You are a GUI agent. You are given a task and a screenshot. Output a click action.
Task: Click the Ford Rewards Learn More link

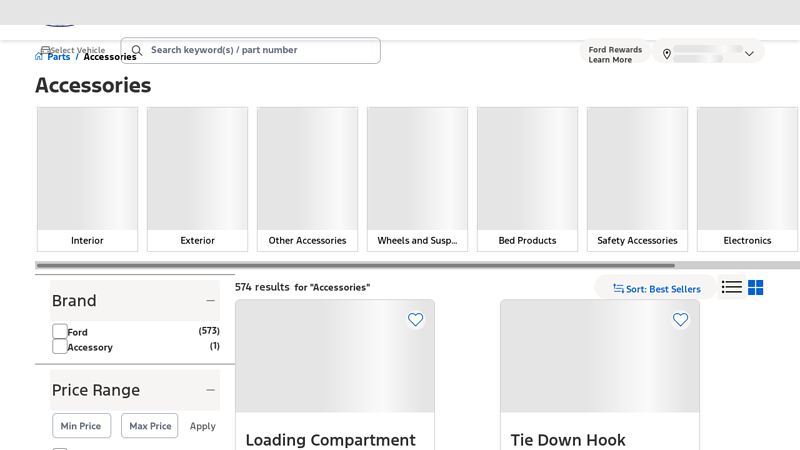(610, 60)
